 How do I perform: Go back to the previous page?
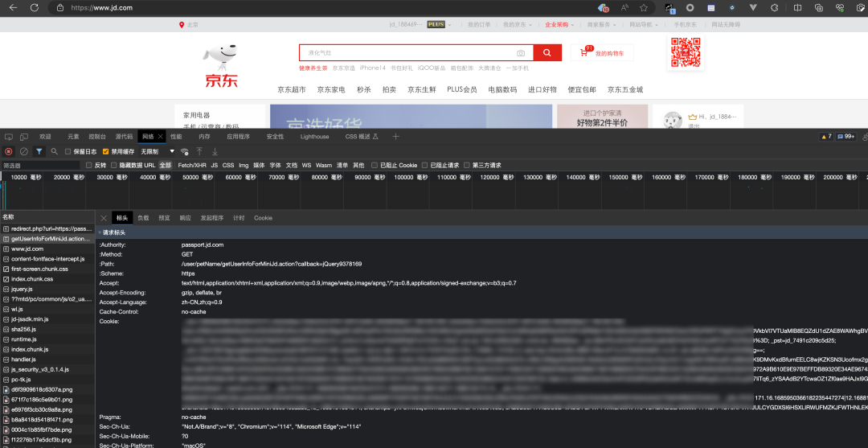pyautogui.click(x=14, y=8)
